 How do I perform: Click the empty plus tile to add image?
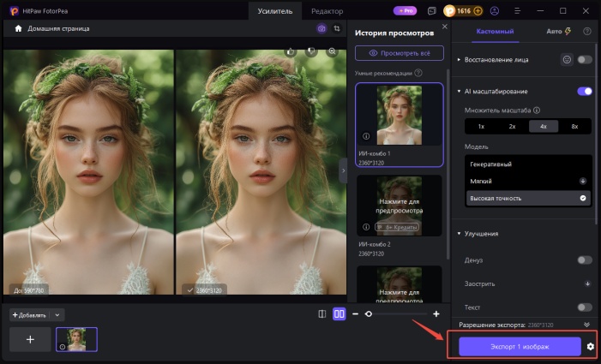coord(30,339)
